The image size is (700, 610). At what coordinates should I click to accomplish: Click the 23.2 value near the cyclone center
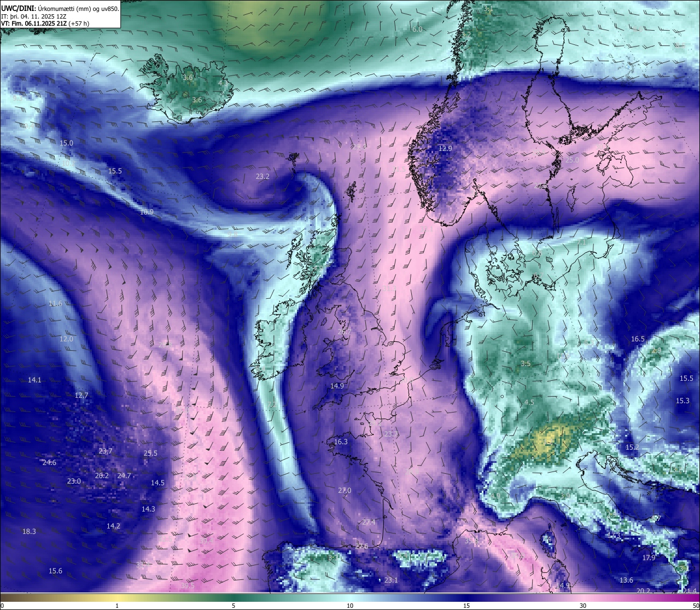click(262, 176)
